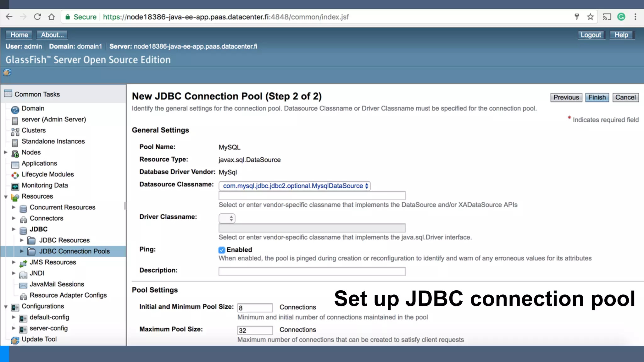
Task: Expand the Nodes tree node
Action: (5, 152)
